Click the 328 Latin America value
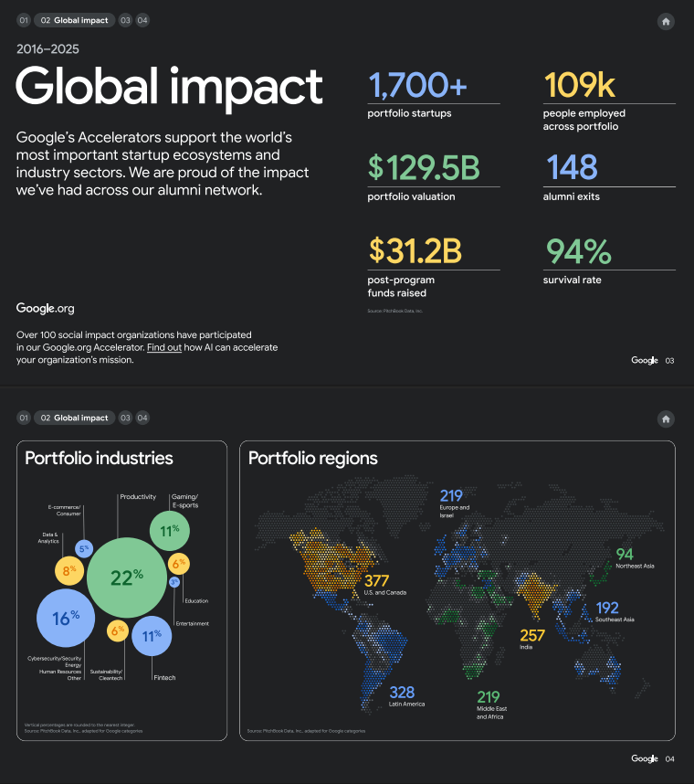The height and width of the screenshot is (784, 694). (x=402, y=692)
